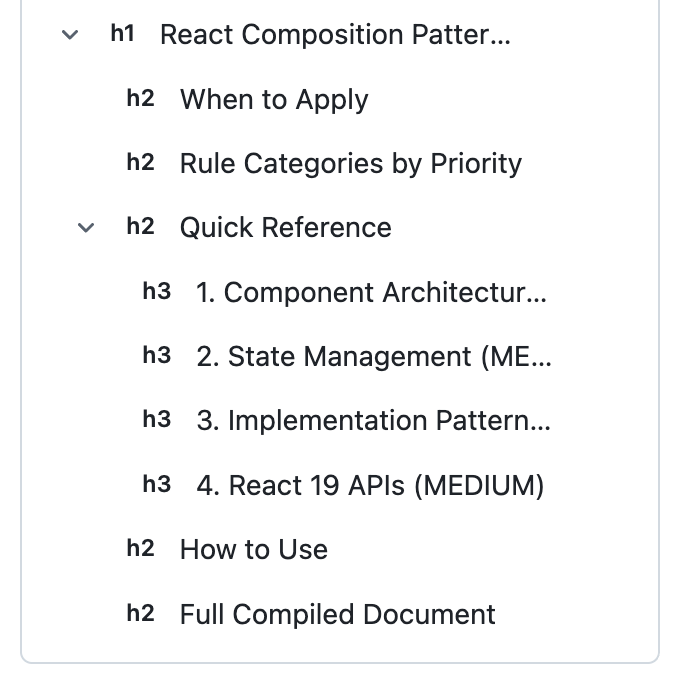The width and height of the screenshot is (678, 682).
Task: Click h2 badge beside How to Use
Action: [140, 548]
